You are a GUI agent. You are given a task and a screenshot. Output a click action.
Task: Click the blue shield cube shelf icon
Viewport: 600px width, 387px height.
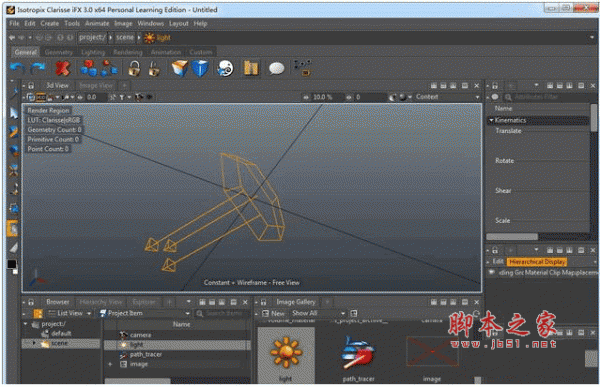[200, 69]
